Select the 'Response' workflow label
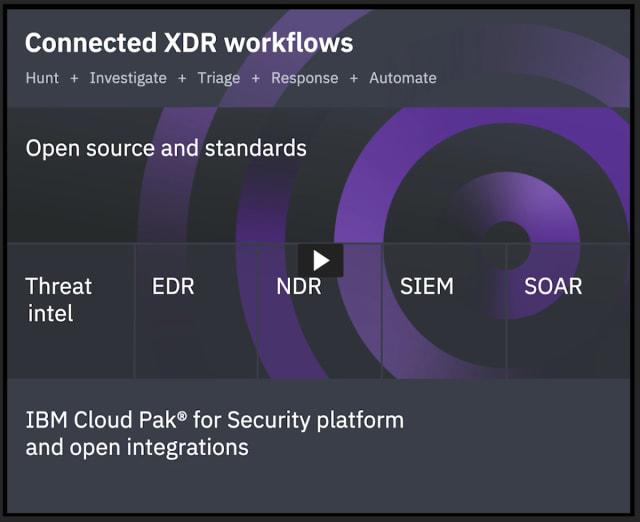This screenshot has width=640, height=522. tap(305, 78)
